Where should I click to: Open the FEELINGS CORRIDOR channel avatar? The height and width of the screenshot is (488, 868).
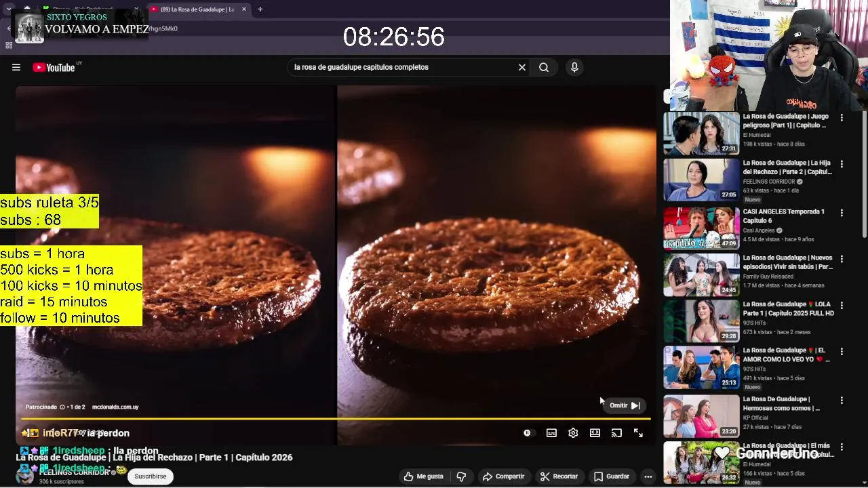[25, 476]
